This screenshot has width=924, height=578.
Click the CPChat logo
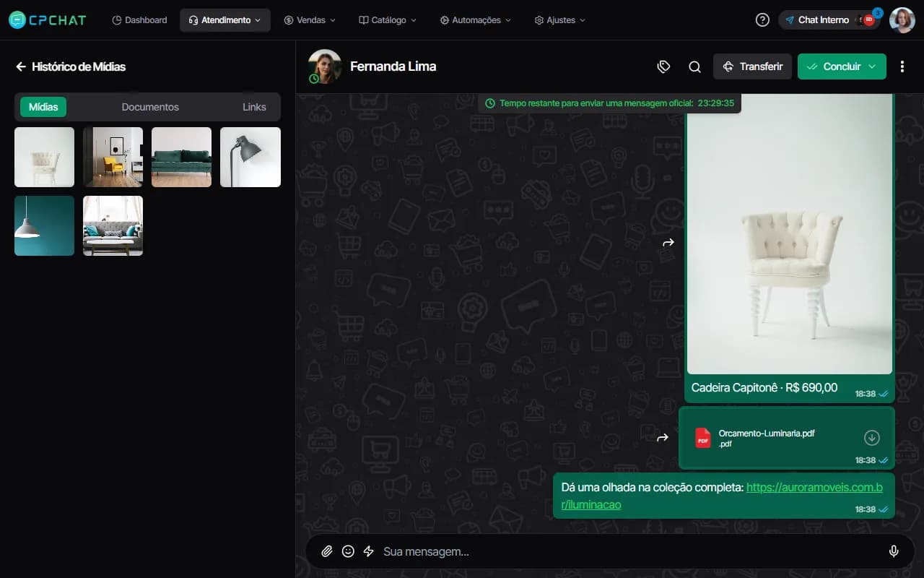[47, 20]
